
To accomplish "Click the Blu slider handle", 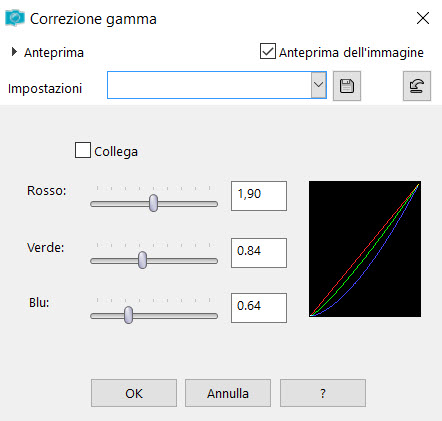I will pos(128,315).
